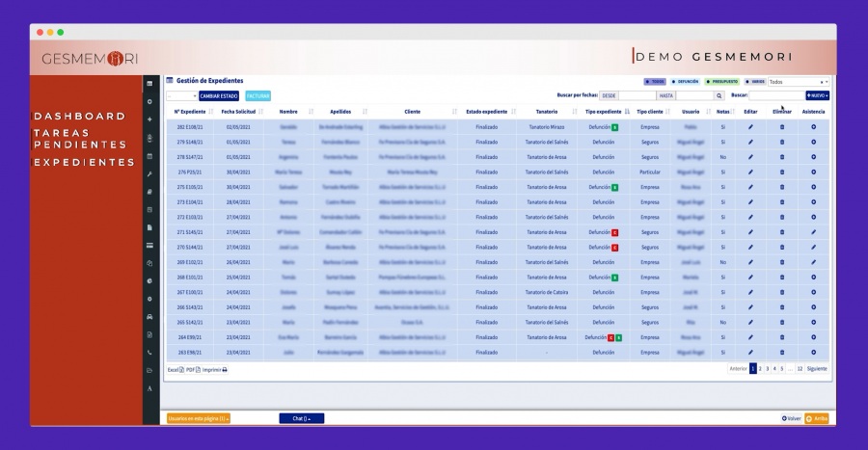Viewport: 868px width, 450px height.
Task: Click the red C badge on 270 S144/21
Action: [615, 248]
